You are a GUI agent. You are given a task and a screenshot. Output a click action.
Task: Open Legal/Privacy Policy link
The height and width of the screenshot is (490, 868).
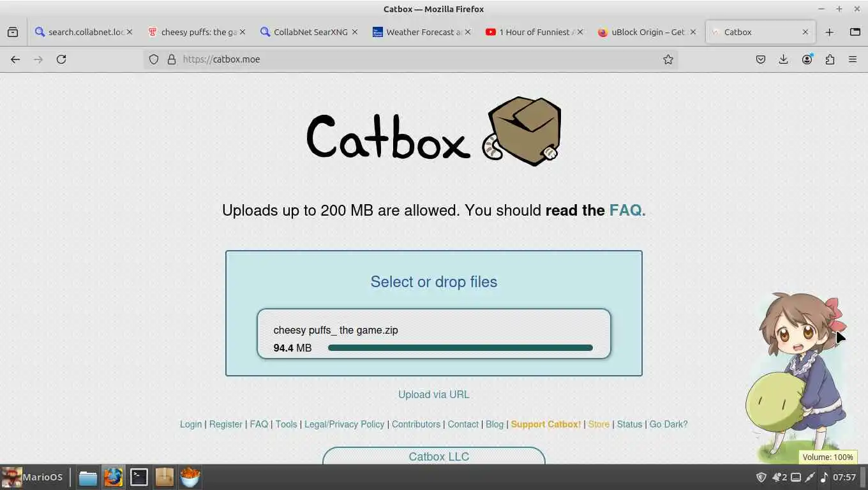point(345,424)
